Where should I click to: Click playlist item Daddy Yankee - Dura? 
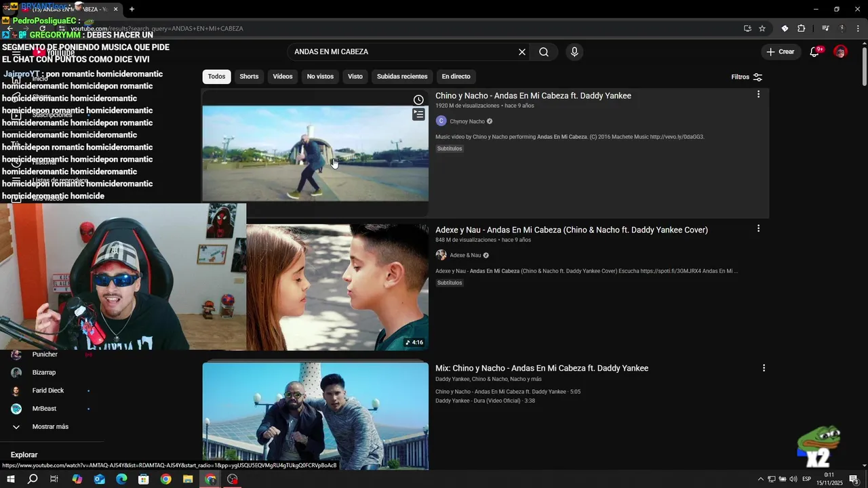click(485, 401)
